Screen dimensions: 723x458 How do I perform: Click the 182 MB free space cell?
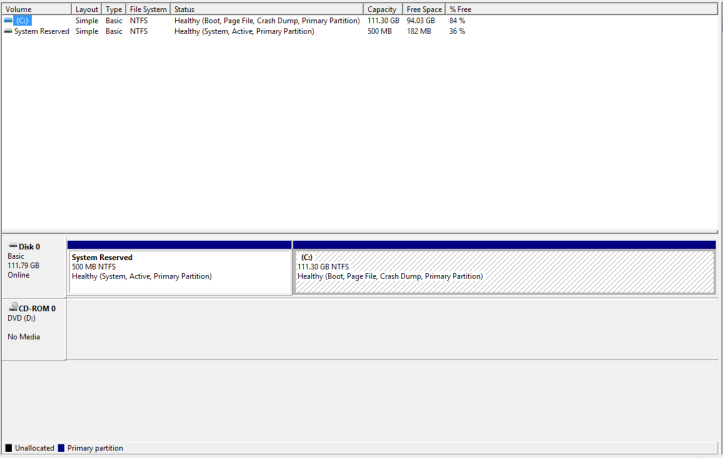419,31
